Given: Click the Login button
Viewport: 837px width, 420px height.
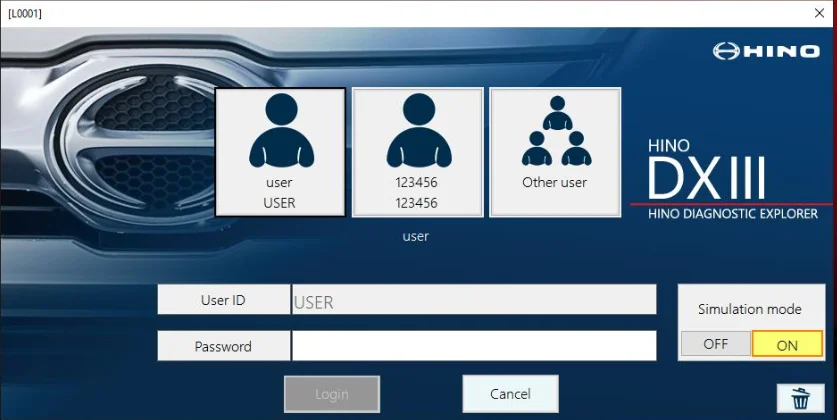Looking at the screenshot, I should click(x=331, y=394).
